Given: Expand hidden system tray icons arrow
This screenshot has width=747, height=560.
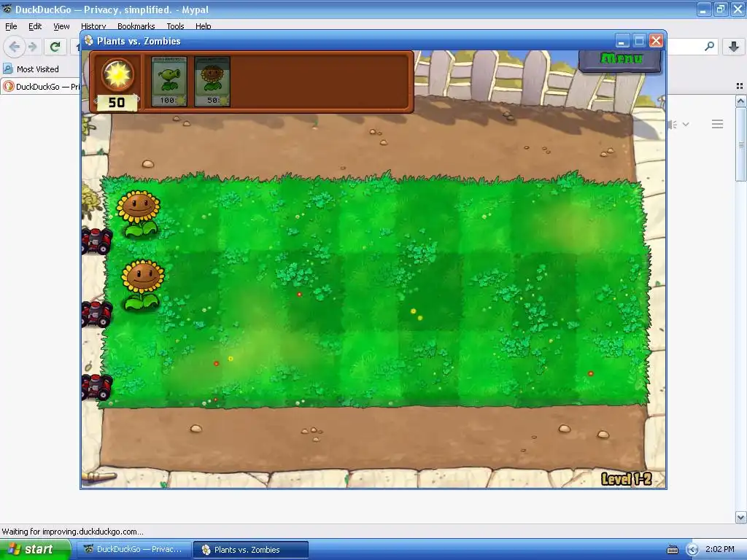Looking at the screenshot, I should [x=692, y=550].
